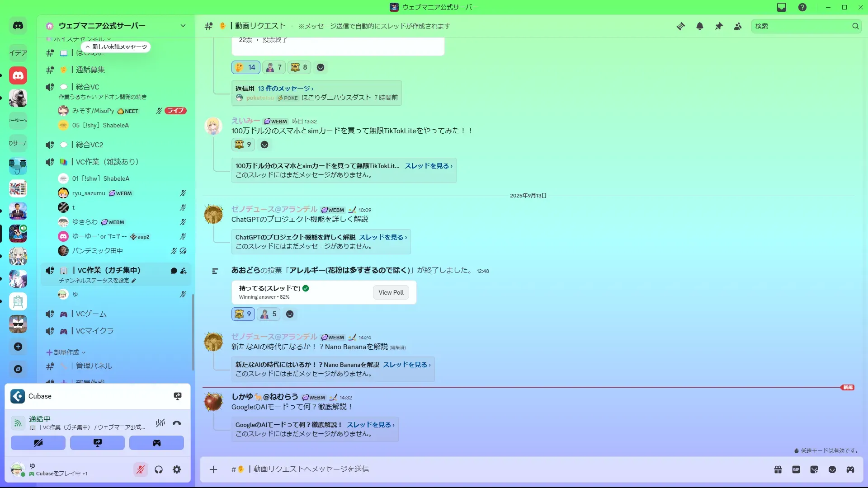Open the emoji picker in message bar
The width and height of the screenshot is (868, 488).
832,469
